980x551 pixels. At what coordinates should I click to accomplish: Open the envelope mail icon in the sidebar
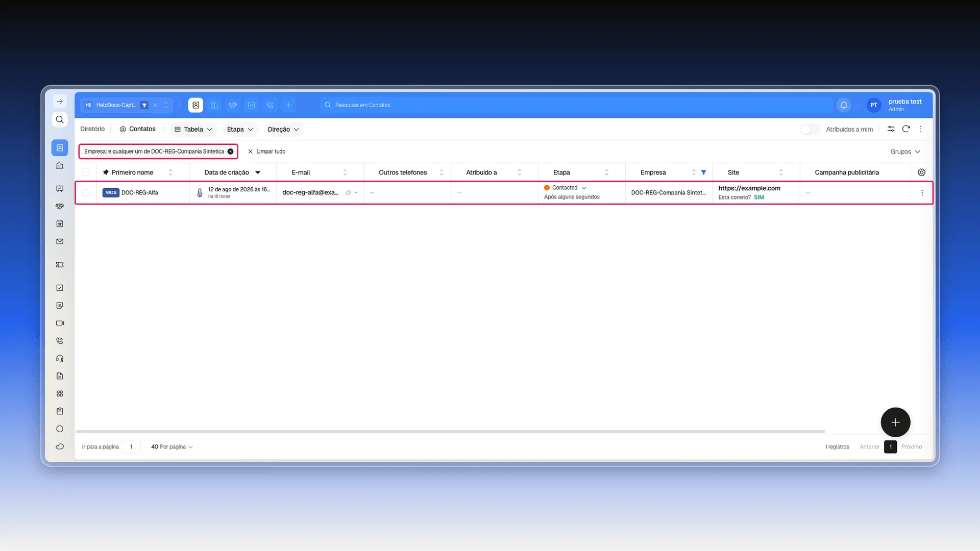click(60, 241)
